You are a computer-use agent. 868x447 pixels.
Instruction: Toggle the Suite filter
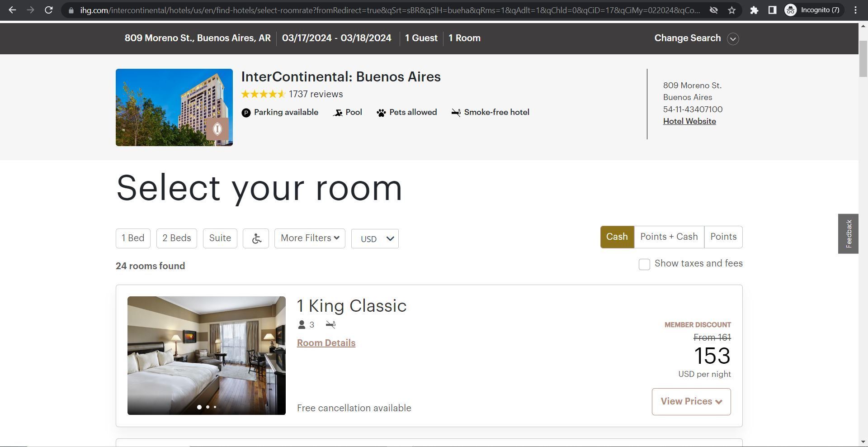220,238
